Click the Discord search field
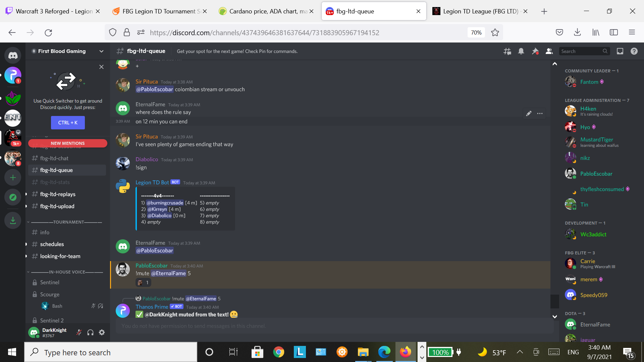This screenshot has width=644, height=362. pos(584,51)
